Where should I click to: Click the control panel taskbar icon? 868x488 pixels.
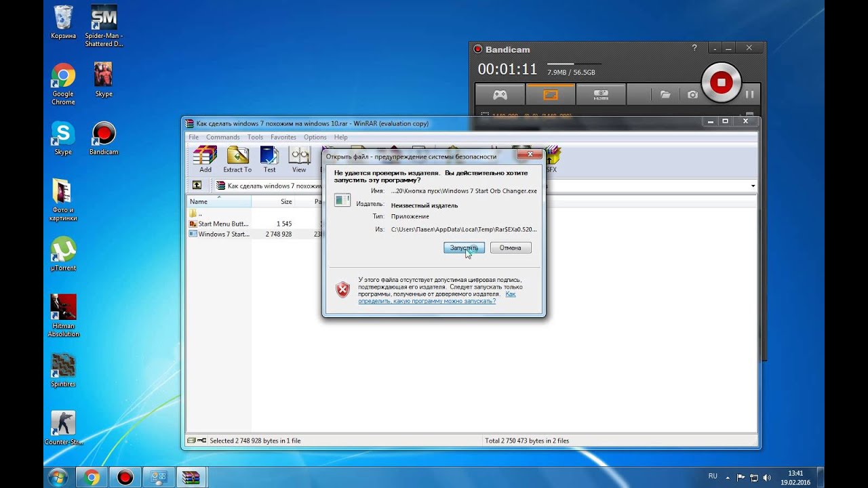coord(158,477)
